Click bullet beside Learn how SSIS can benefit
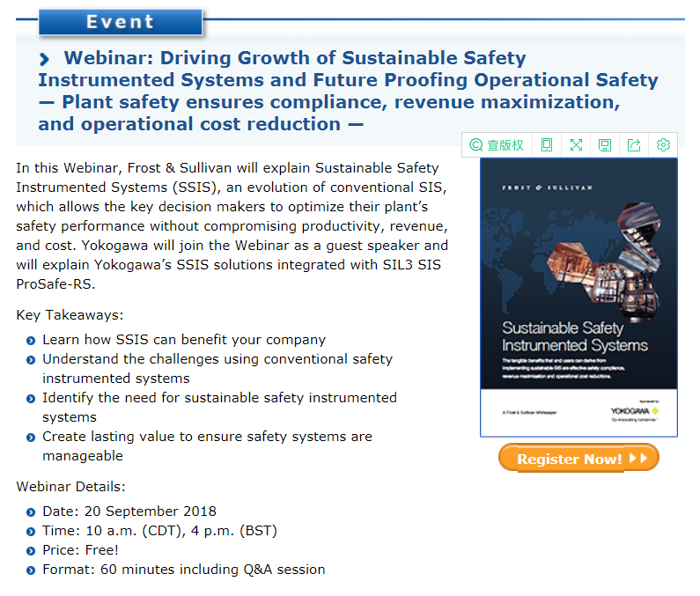Viewport: 700px width, 596px height. click(31, 341)
